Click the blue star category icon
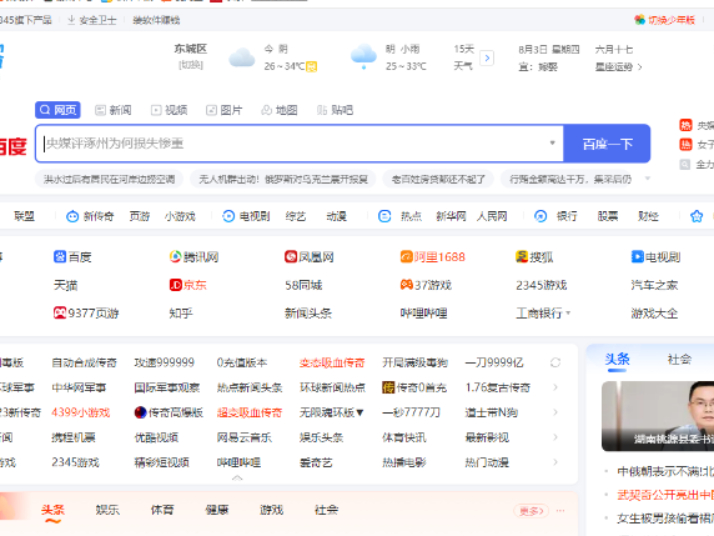This screenshot has width=714, height=536. tap(696, 216)
